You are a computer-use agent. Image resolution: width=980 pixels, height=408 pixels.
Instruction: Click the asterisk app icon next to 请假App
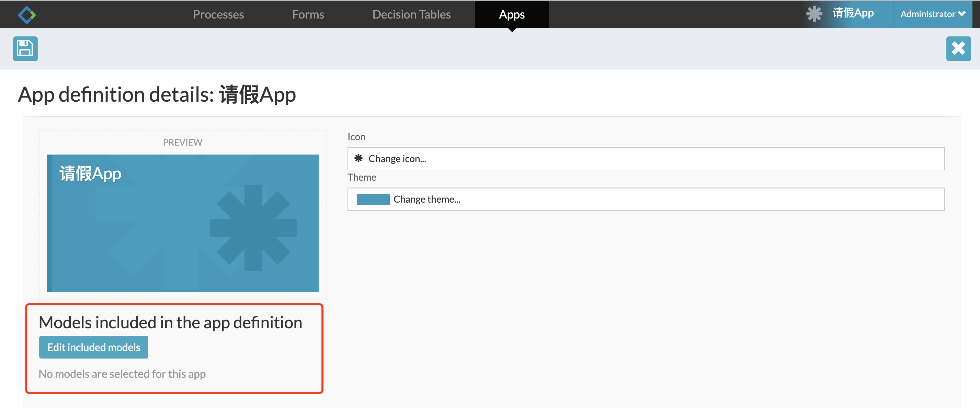coord(814,14)
